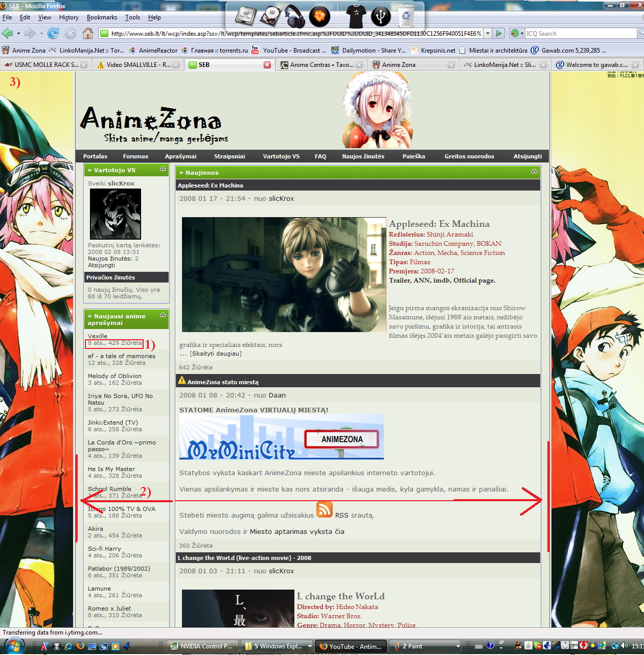Open the Melody of Oblivion link

[114, 376]
